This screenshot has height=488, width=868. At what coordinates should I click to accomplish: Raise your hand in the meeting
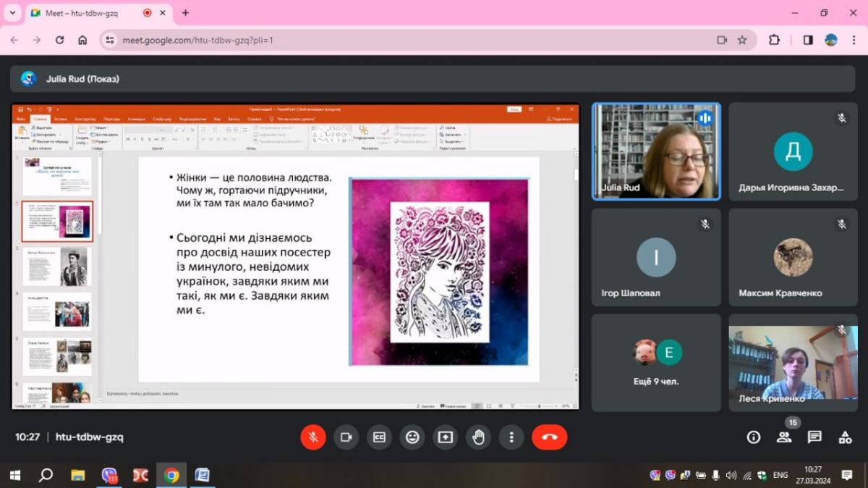[478, 437]
